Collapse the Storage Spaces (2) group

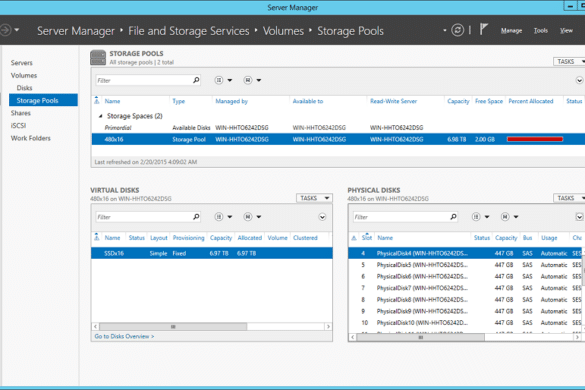point(100,116)
